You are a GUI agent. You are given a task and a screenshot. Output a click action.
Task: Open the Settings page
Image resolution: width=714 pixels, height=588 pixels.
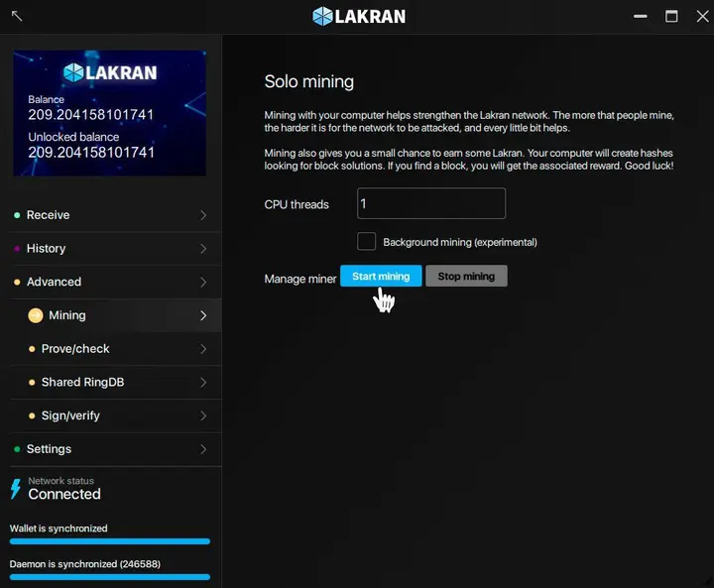116,449
